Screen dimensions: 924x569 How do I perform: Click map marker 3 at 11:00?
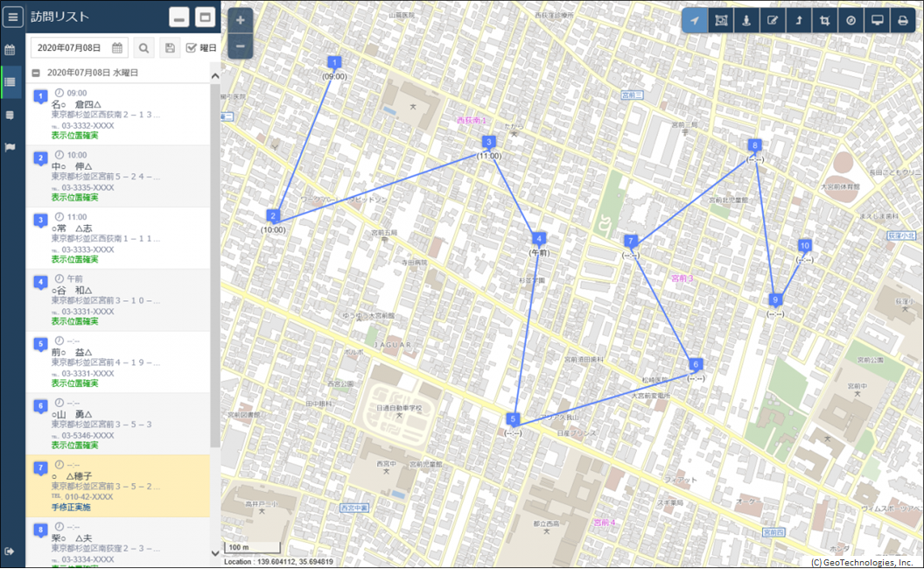(x=488, y=143)
